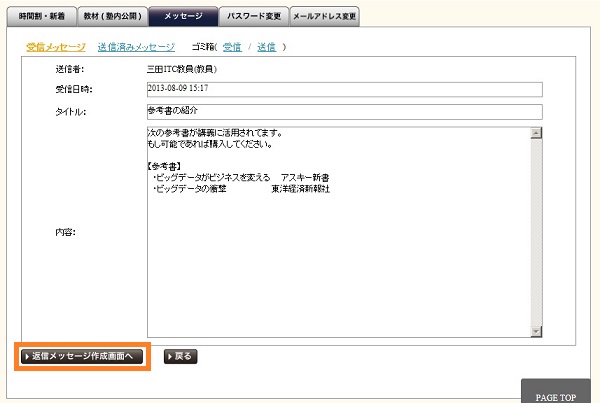Focus the タイトル field showing 参考書の紹介
600x403 pixels.
(x=343, y=111)
